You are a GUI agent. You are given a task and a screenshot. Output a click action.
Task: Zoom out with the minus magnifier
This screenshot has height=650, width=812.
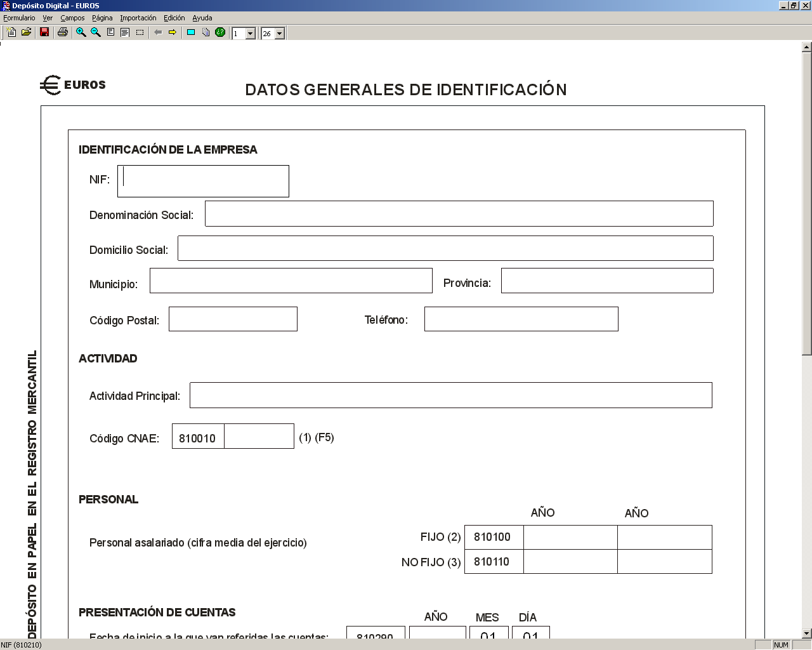coord(96,32)
